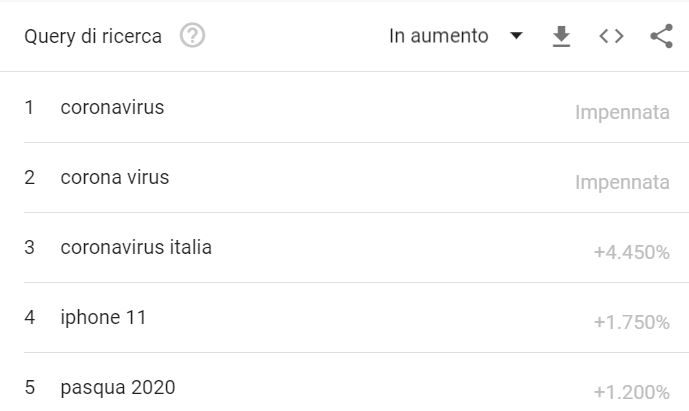This screenshot has height=411, width=689.
Task: Click rank number 1 in list
Action: (x=29, y=107)
